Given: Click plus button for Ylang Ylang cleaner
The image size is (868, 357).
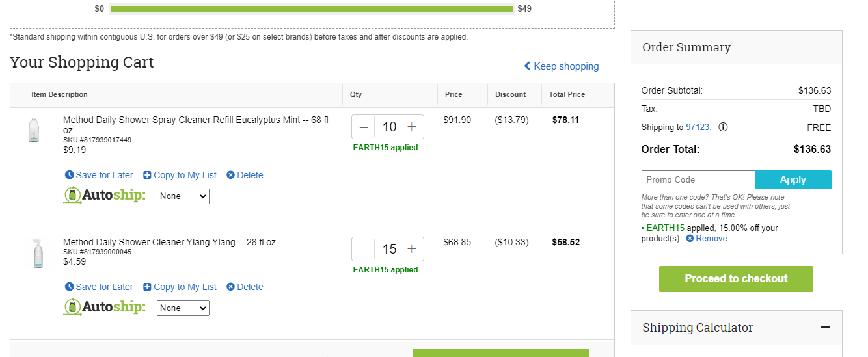Looking at the screenshot, I should (412, 249).
